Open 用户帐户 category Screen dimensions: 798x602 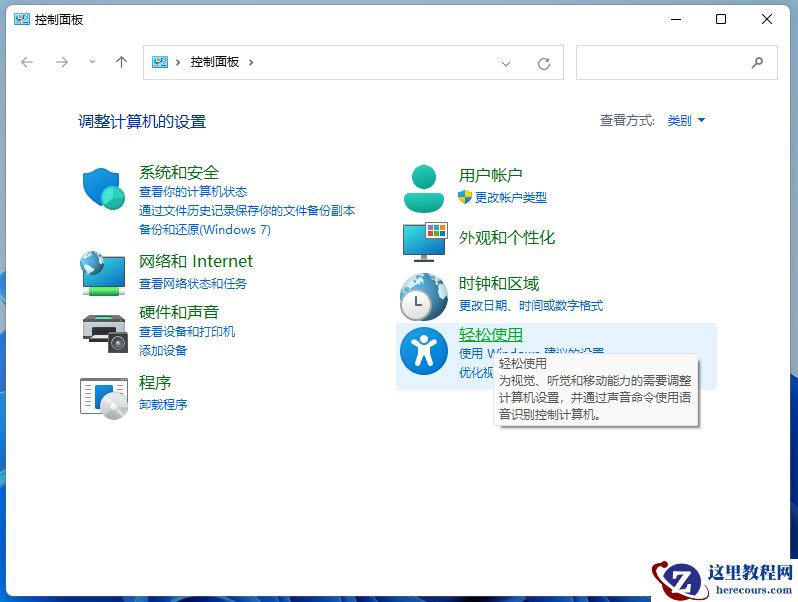coord(491,175)
